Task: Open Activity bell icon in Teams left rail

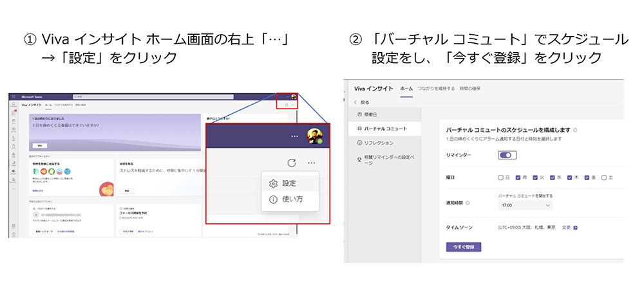Action: (x=14, y=105)
